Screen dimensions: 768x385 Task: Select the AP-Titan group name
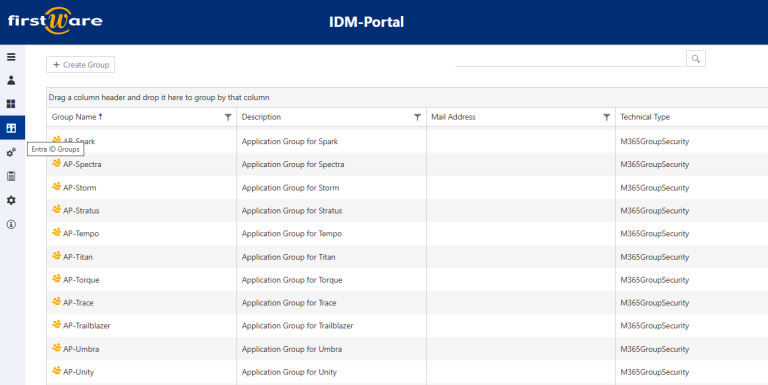tap(77, 257)
